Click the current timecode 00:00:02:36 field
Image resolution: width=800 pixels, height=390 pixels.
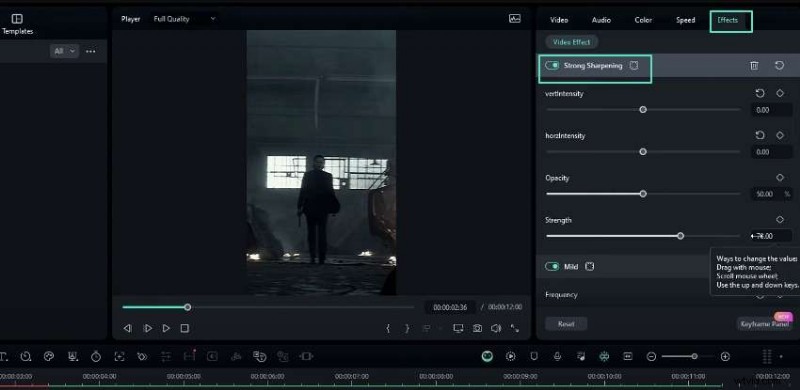click(x=450, y=307)
